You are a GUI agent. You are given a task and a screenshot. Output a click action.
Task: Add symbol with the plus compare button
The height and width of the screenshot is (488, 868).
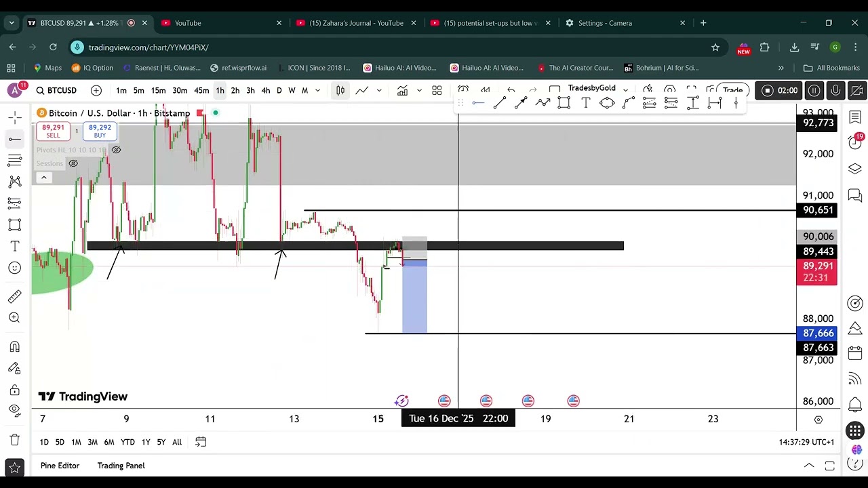[x=96, y=90]
